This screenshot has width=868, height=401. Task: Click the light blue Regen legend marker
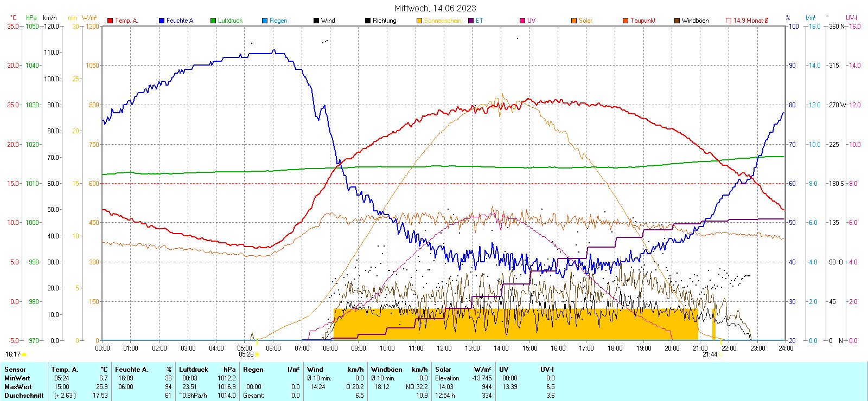pos(265,21)
